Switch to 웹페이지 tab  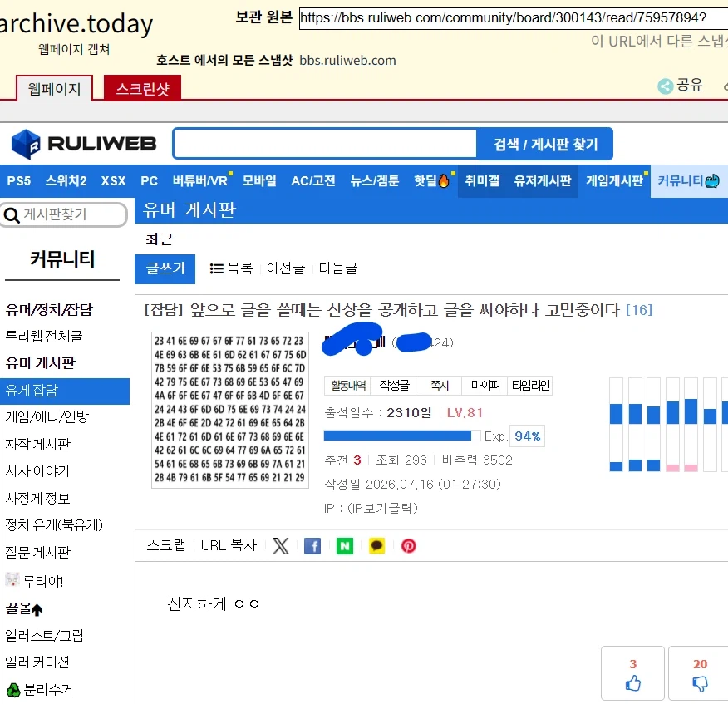[54, 88]
